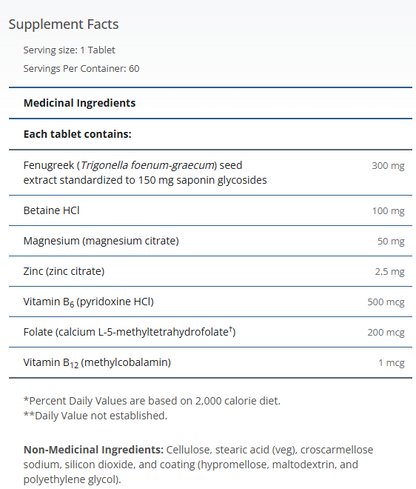Click the 2.5 mg zinc amount
Screen dimensions: 416x489
(x=390, y=272)
